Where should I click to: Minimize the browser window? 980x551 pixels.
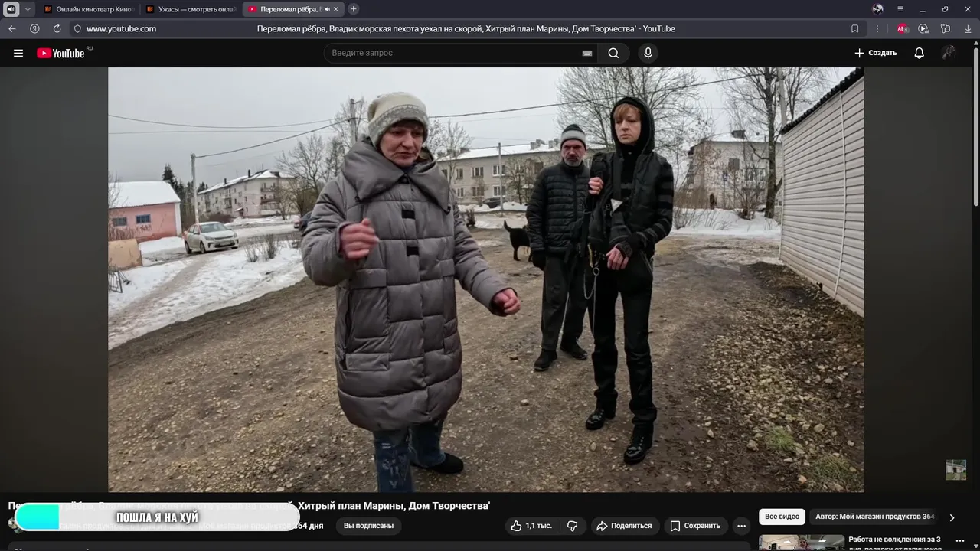923,9
